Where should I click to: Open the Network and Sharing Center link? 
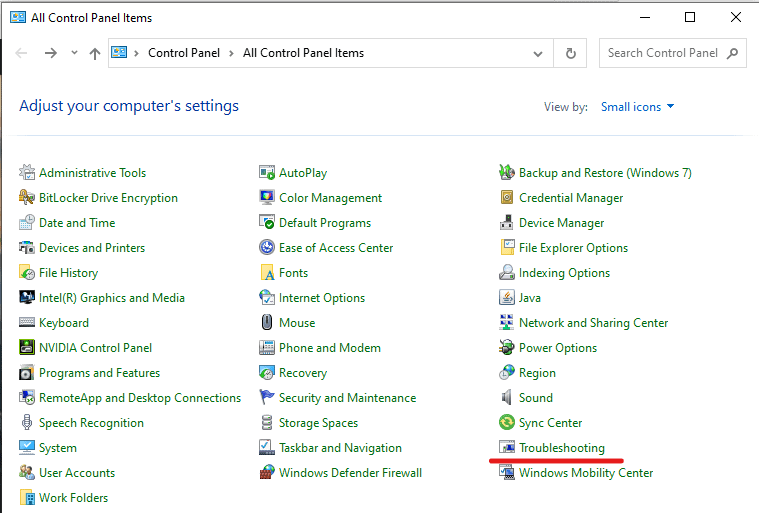coord(593,323)
